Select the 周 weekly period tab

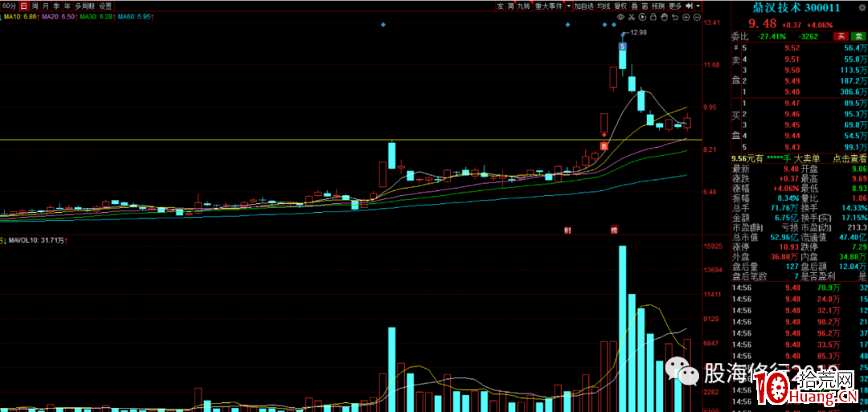35,6
